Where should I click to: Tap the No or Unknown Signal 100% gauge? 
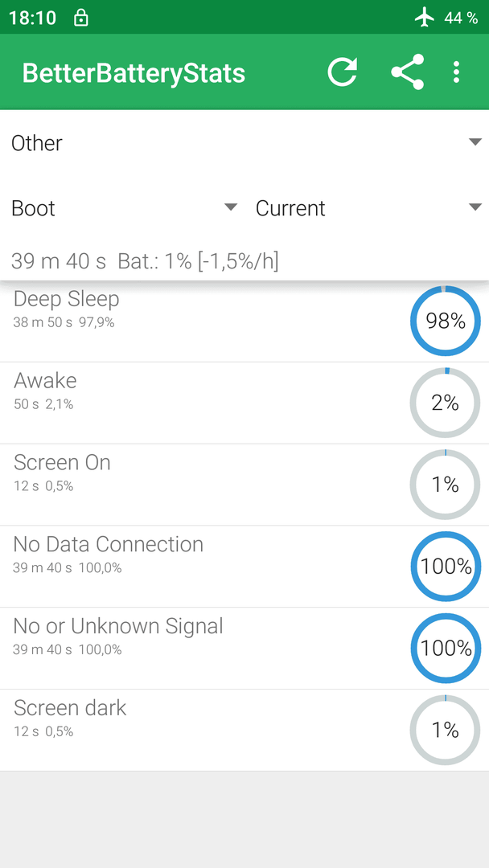446,648
